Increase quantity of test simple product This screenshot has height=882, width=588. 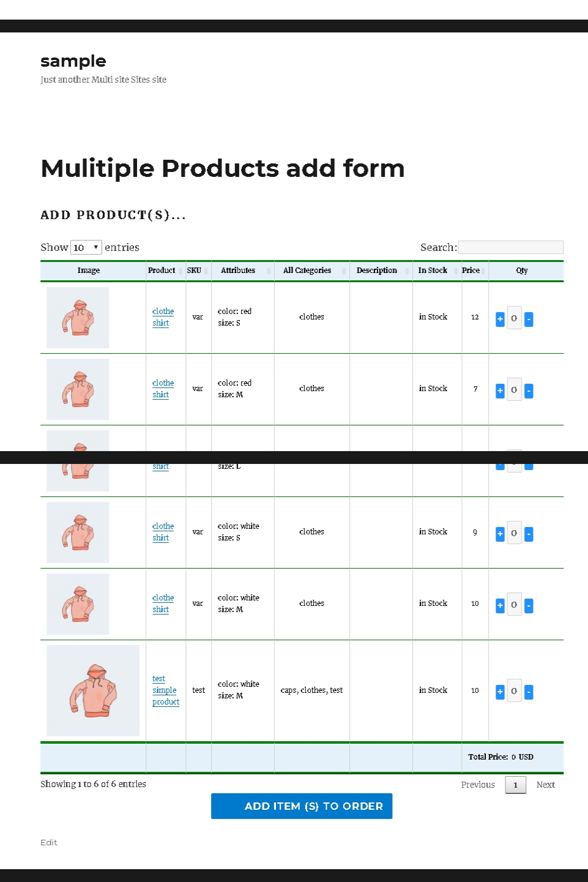point(500,692)
